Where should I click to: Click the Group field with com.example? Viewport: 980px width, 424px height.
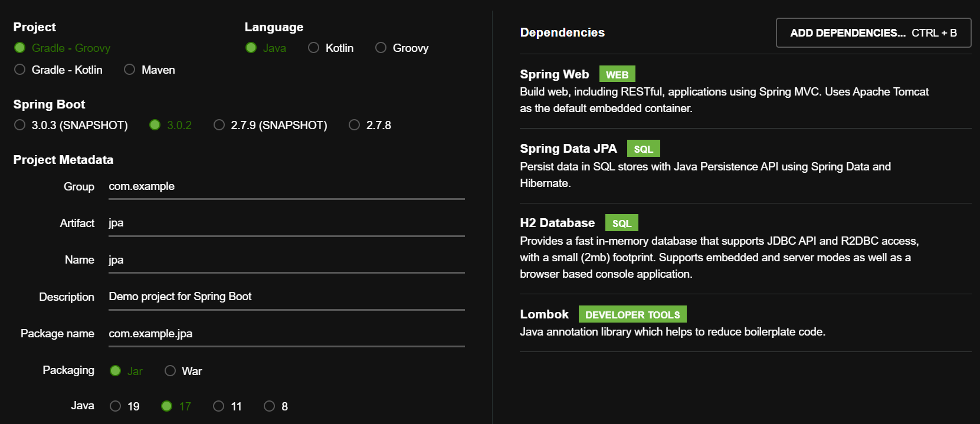287,186
